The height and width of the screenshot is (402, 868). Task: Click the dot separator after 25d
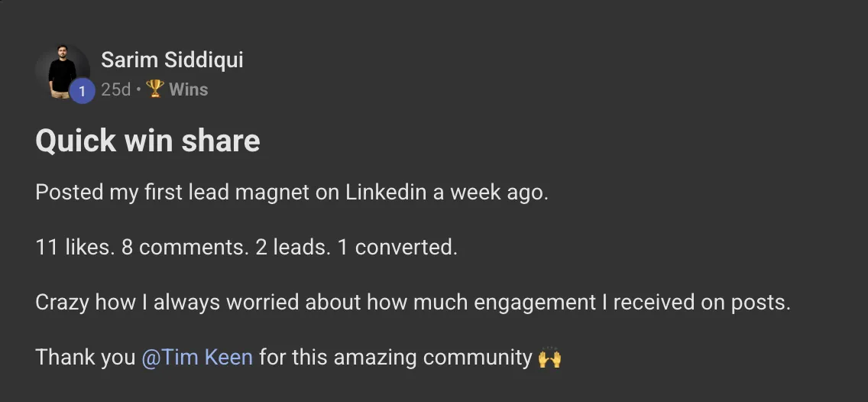(x=138, y=89)
